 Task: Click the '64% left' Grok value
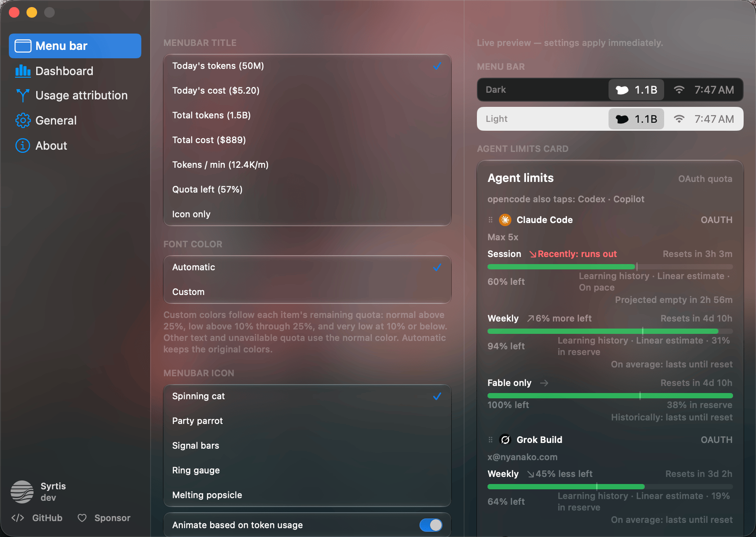(x=506, y=502)
